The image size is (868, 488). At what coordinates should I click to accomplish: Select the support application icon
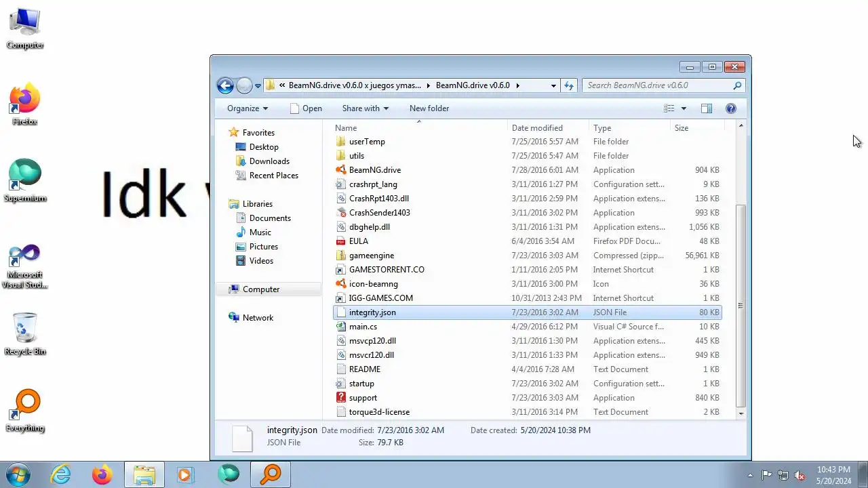341,398
